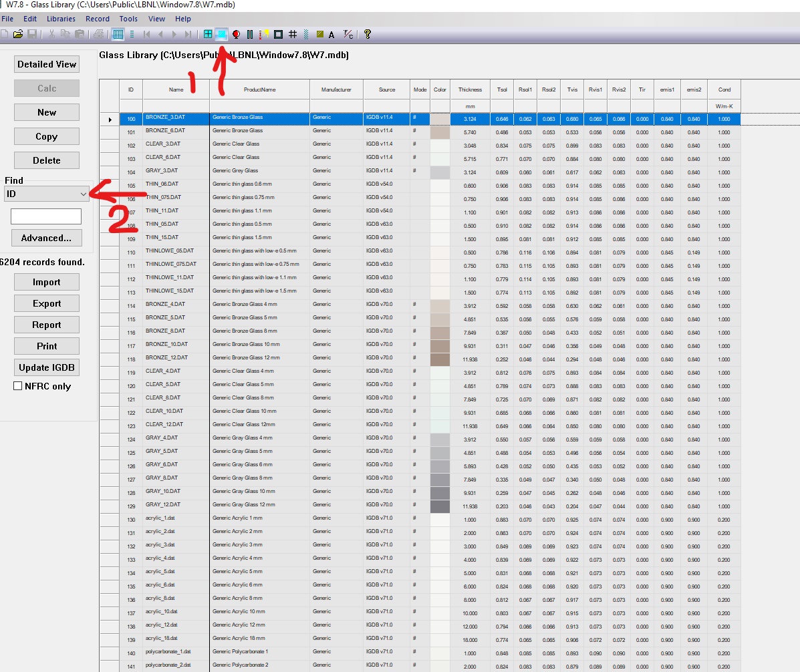This screenshot has height=672, width=800.
Task: Click the Find search text box
Action: pos(46,216)
